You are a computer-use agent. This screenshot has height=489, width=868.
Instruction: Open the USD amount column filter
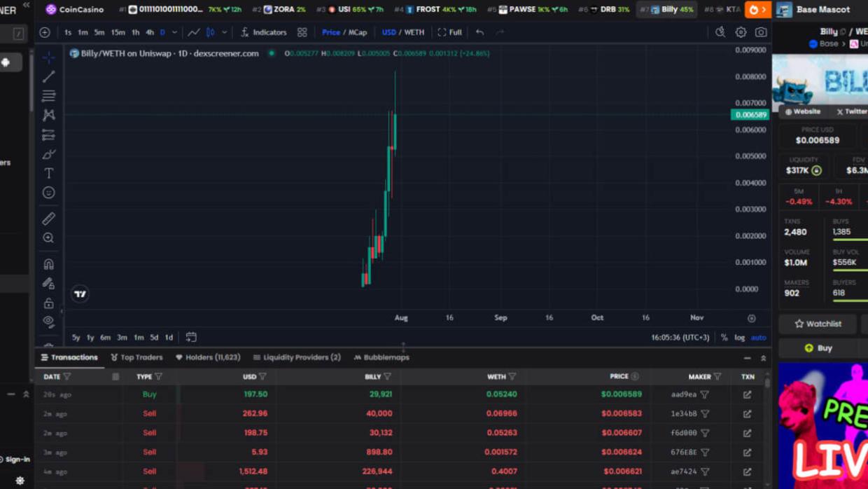click(262, 377)
